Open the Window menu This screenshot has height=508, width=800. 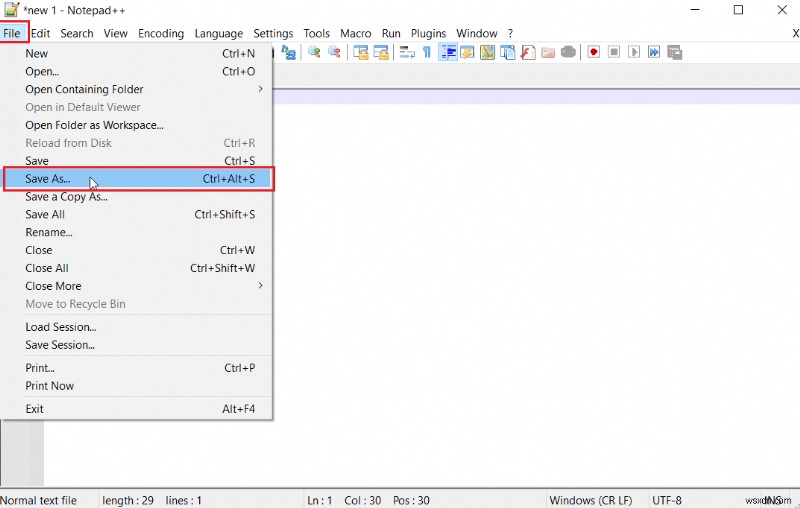[x=477, y=33]
